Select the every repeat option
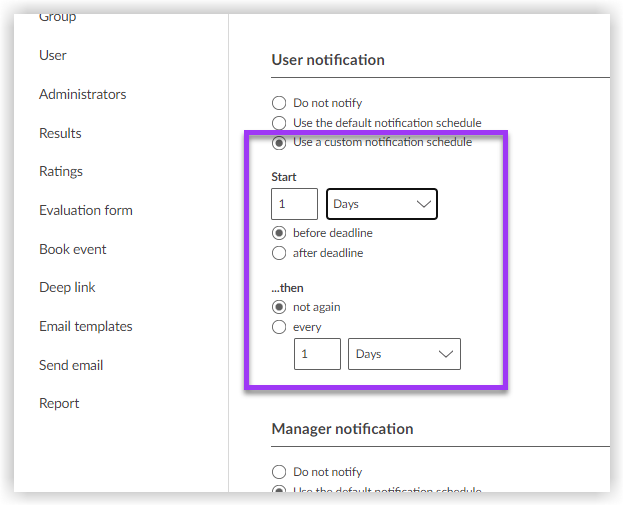 coord(279,327)
